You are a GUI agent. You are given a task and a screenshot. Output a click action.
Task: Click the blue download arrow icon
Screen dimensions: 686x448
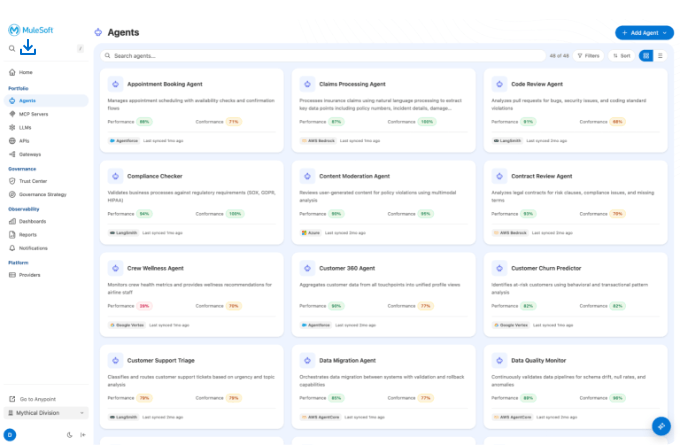28,48
